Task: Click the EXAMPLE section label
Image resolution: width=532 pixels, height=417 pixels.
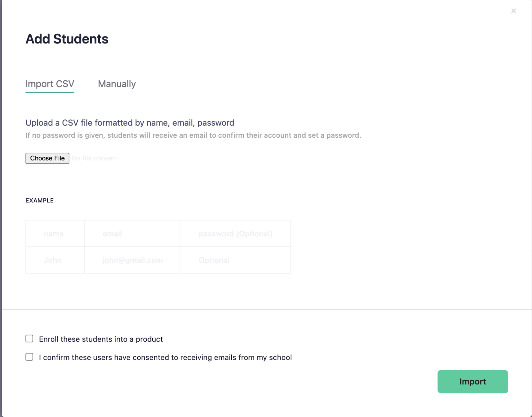Action: pos(40,200)
